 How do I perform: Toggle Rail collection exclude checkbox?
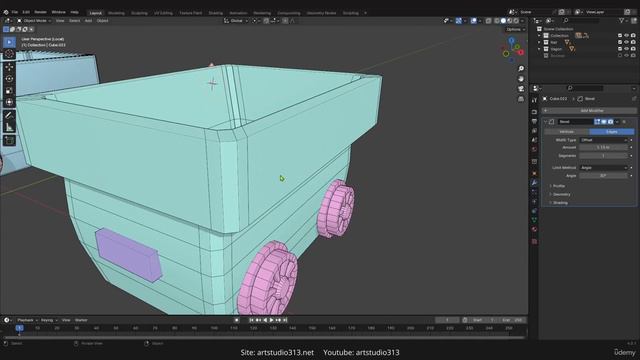click(x=620, y=42)
